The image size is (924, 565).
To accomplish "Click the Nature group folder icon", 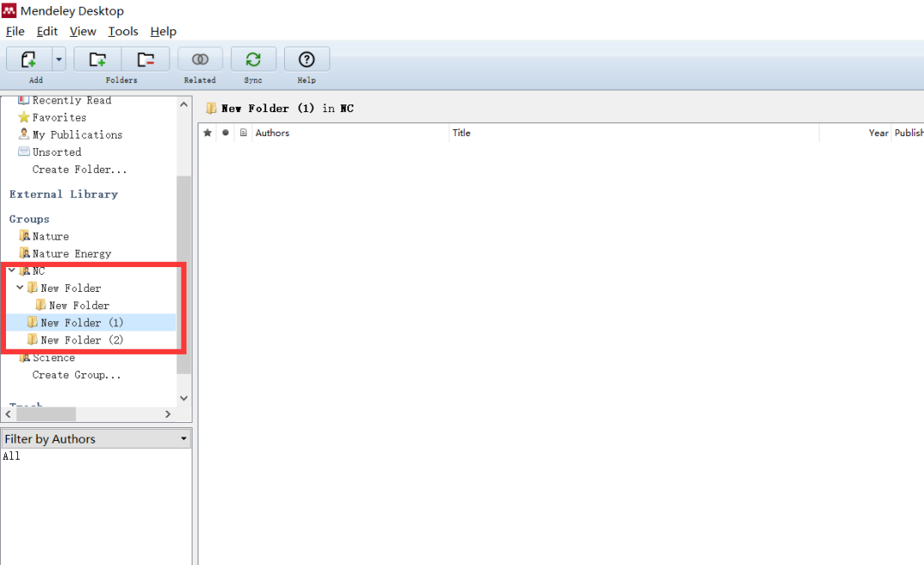I will pos(24,236).
